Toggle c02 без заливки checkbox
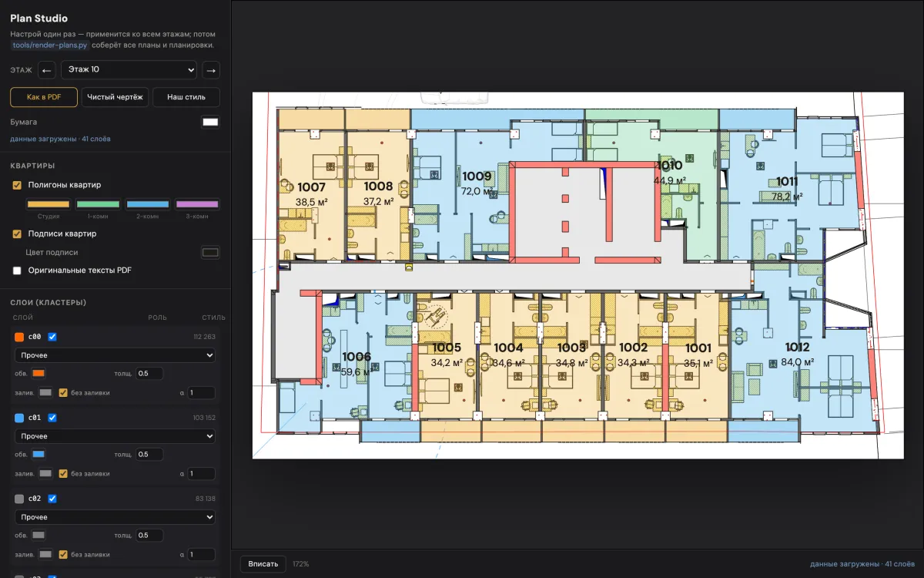Image resolution: width=924 pixels, height=578 pixels. click(x=63, y=554)
